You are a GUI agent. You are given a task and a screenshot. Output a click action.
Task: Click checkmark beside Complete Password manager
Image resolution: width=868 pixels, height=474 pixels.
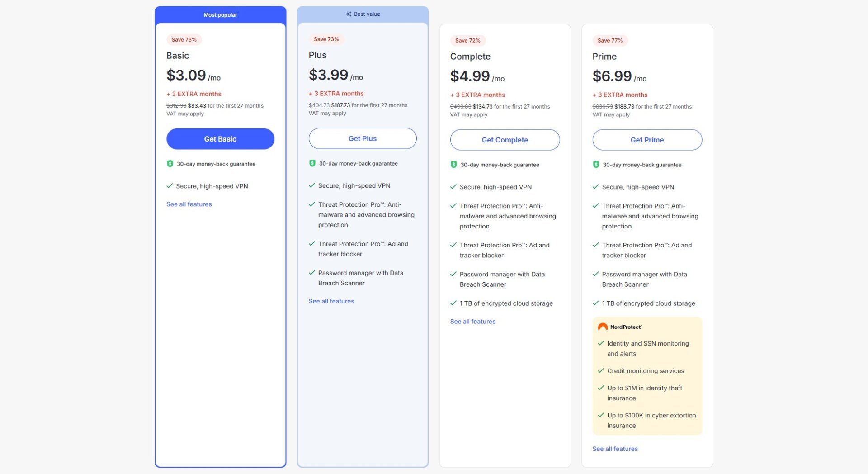click(453, 274)
